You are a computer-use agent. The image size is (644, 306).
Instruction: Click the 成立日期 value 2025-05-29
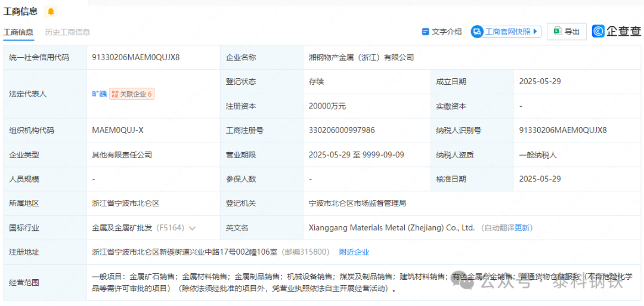(x=540, y=82)
